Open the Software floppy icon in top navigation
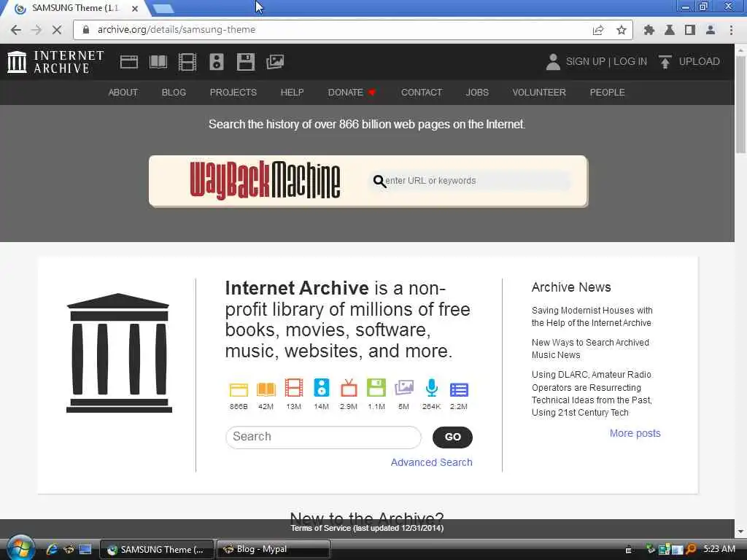Viewport: 747px width, 560px height. coord(246,62)
